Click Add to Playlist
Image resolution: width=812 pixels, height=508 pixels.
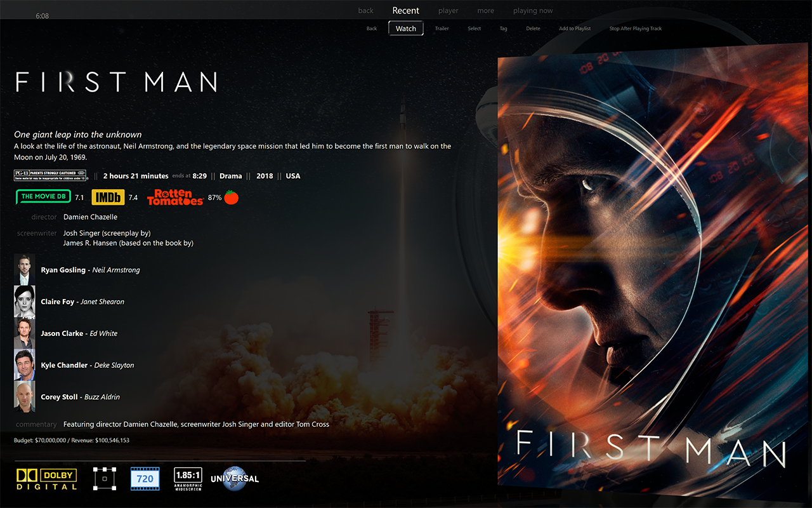point(575,29)
